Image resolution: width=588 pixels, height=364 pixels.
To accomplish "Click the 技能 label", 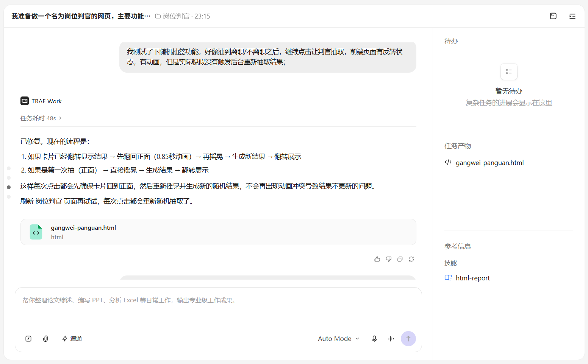I will coord(450,263).
